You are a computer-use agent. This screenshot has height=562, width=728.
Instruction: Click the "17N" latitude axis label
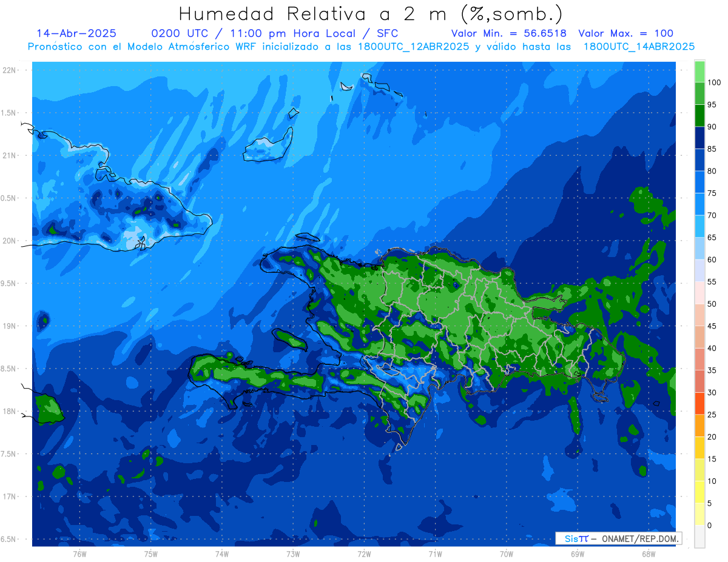click(10, 497)
